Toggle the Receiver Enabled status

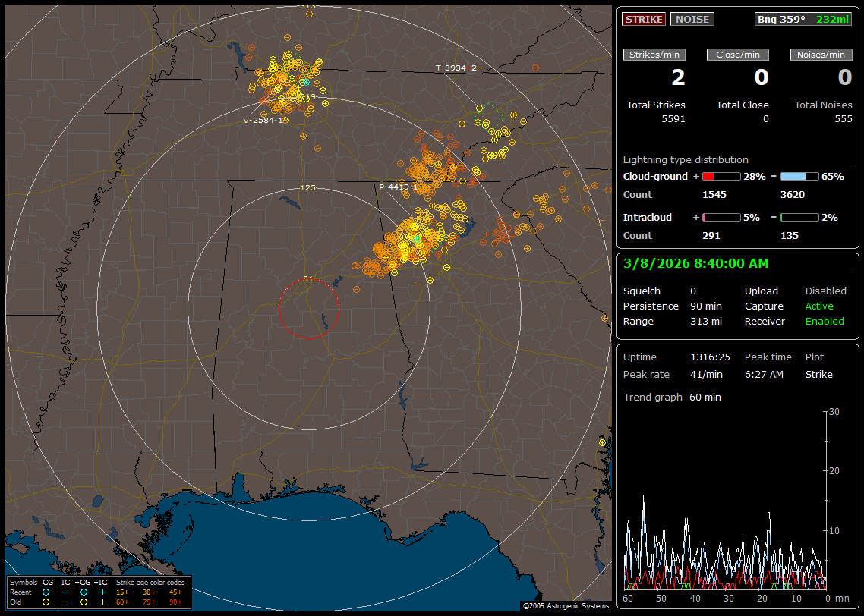[x=824, y=321]
